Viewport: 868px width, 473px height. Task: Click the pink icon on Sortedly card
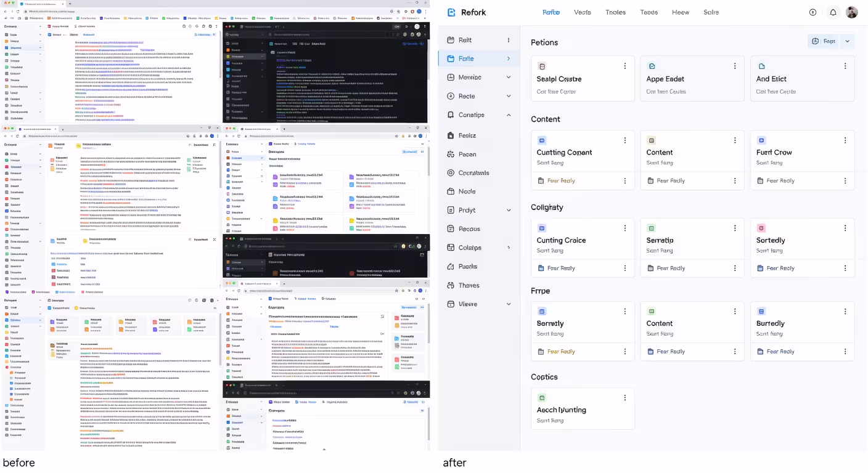click(x=761, y=228)
